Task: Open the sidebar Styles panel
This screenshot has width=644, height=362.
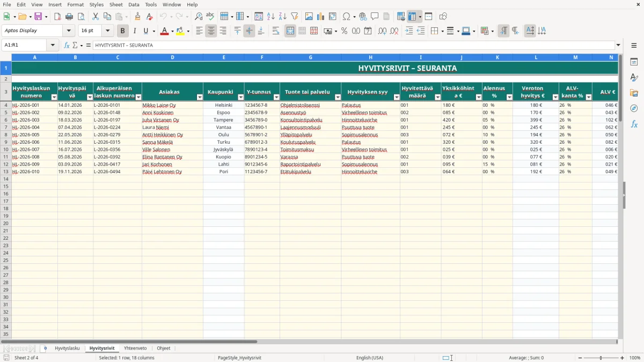Action: point(634,77)
